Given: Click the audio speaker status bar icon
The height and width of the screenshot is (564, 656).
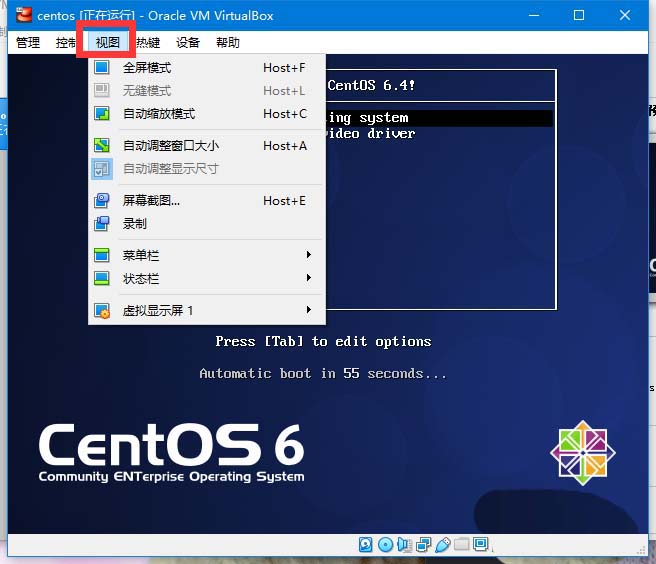Looking at the screenshot, I should coord(404,544).
